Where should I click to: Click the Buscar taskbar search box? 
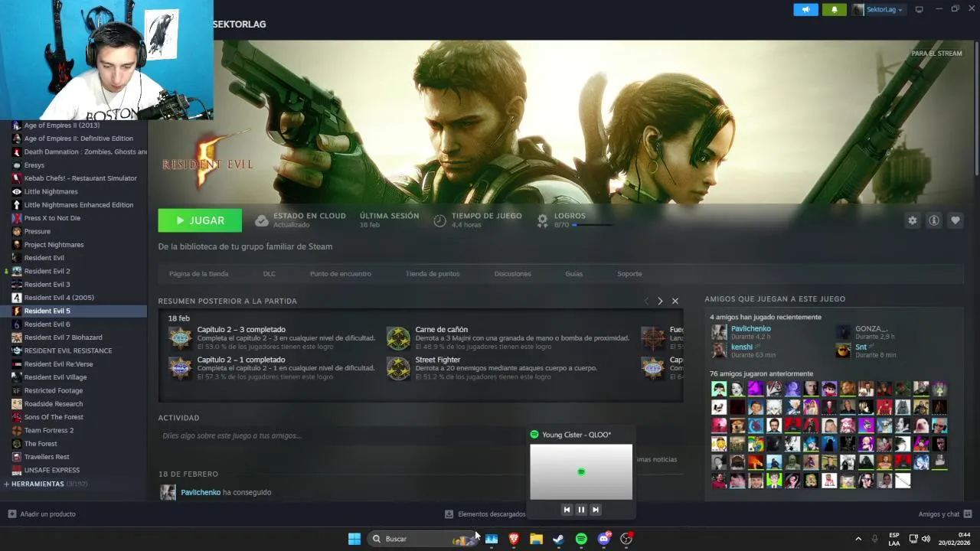point(423,539)
